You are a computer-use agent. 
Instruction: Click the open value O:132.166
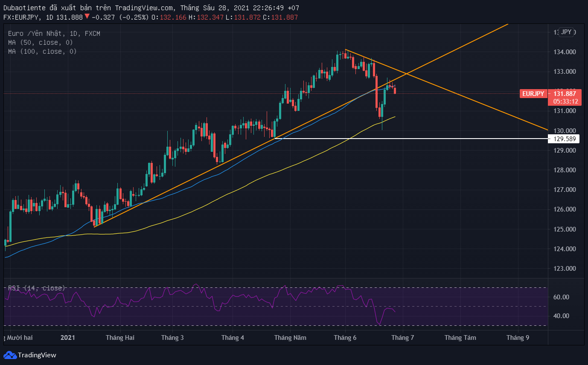[x=169, y=17]
